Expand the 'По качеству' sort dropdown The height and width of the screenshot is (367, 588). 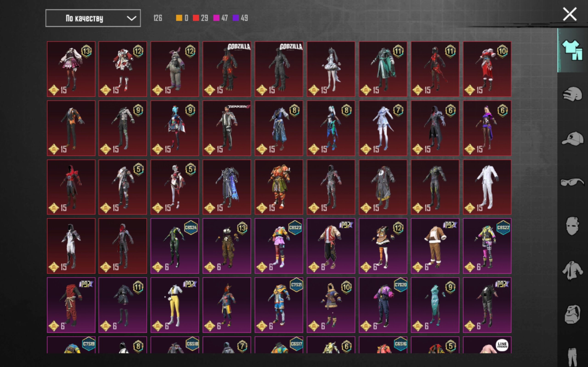pos(93,18)
